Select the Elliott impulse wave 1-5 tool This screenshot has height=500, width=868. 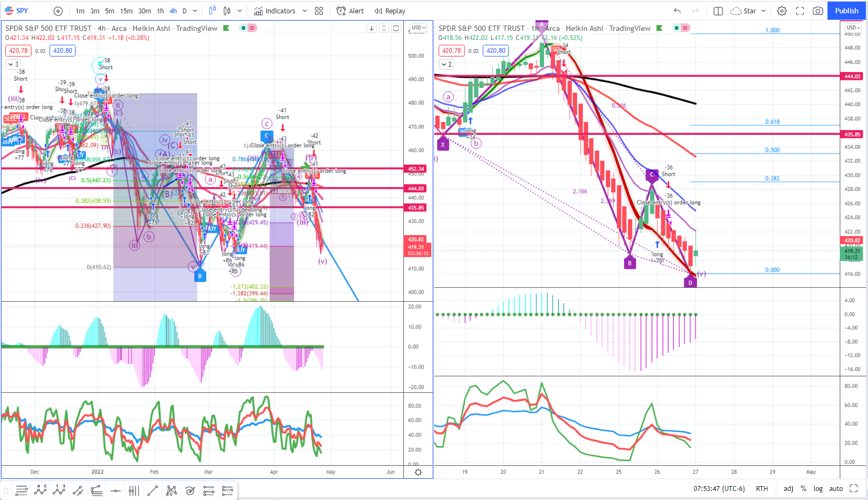point(59,490)
